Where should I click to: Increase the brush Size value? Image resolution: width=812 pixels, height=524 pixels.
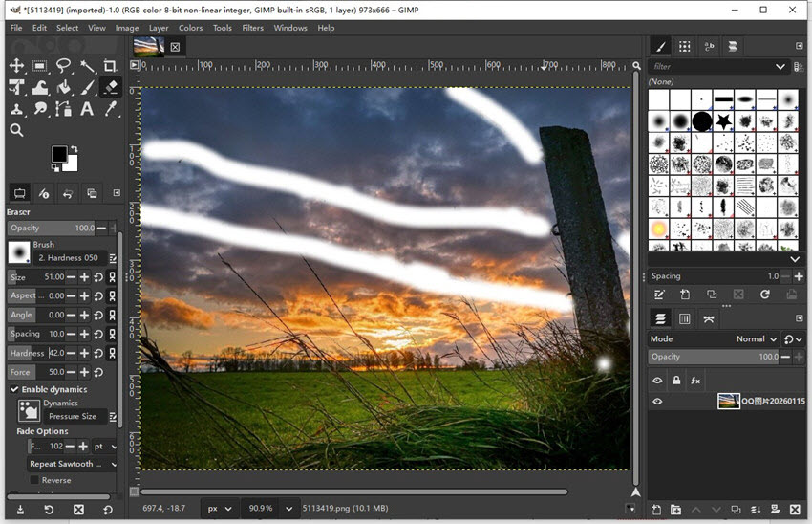pos(84,277)
